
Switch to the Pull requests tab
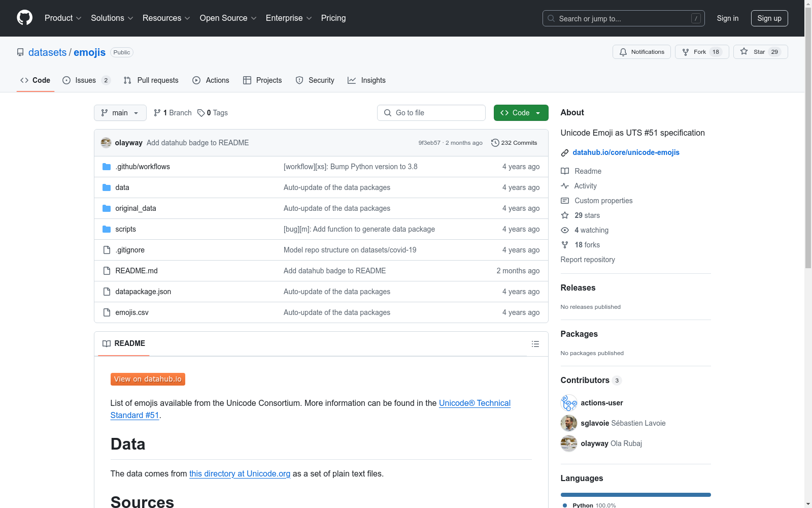click(151, 80)
